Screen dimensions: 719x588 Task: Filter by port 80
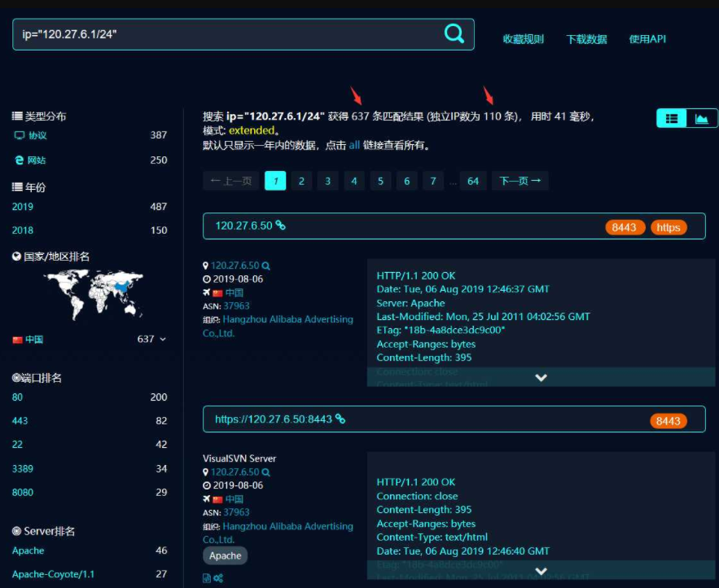pyautogui.click(x=17, y=397)
